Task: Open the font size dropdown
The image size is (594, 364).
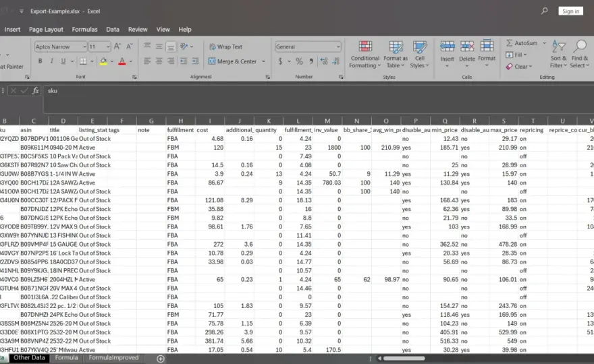Action: [108, 47]
